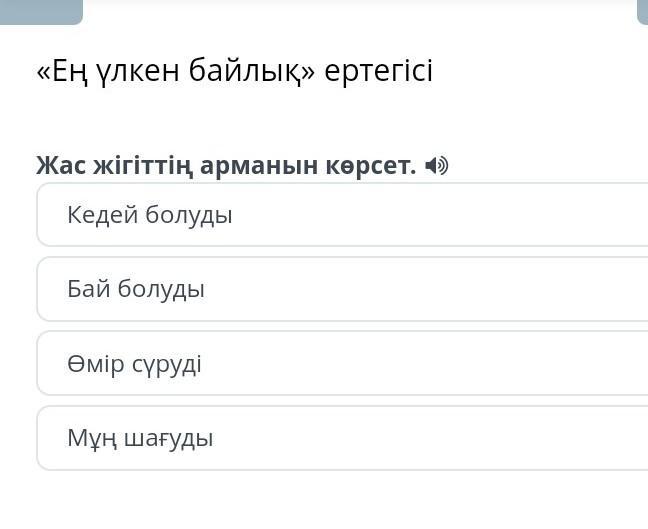Mark "Бай болуды" as the young man's dream
Viewport: 648px width, 529px height.
[x=340, y=290]
